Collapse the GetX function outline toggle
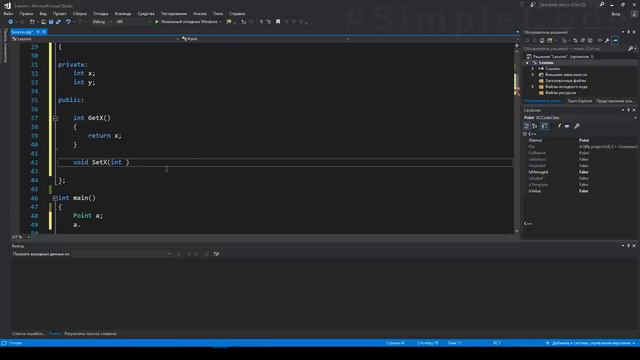 point(55,118)
